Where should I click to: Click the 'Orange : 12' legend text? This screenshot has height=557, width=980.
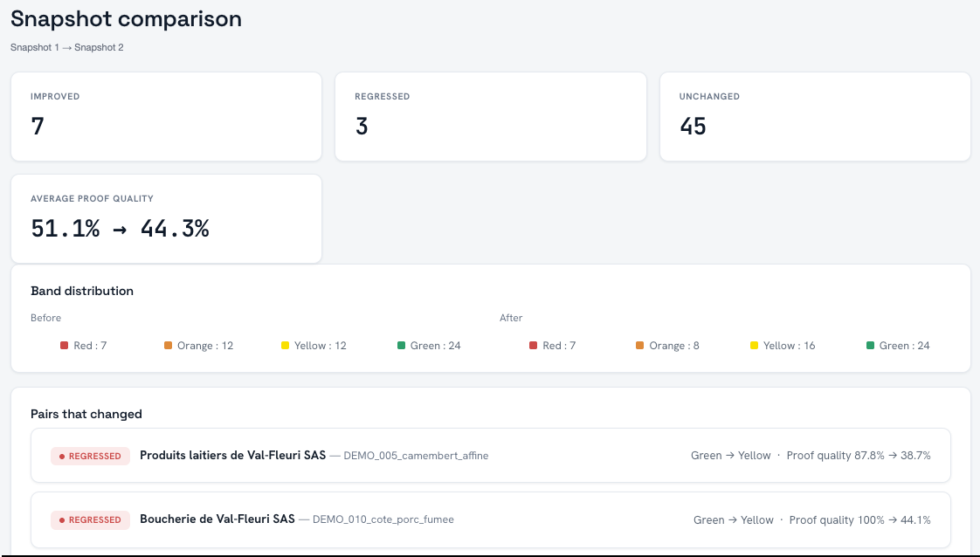point(205,346)
